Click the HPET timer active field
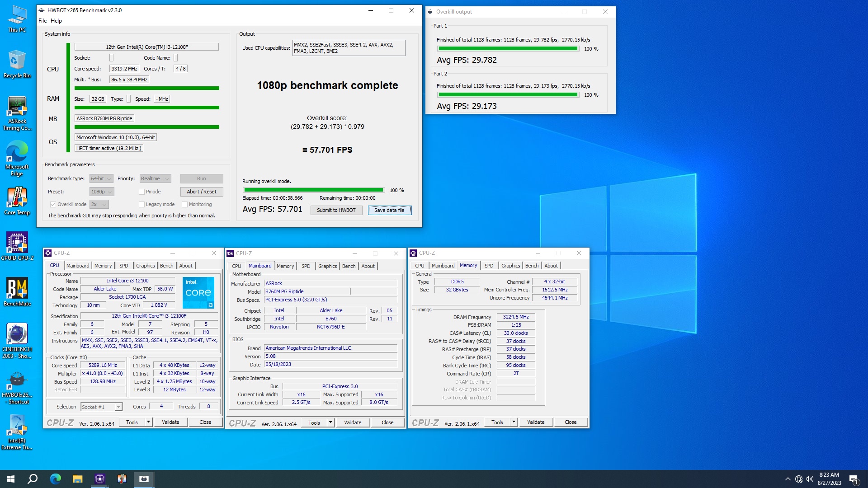This screenshot has width=868, height=488. [109, 148]
